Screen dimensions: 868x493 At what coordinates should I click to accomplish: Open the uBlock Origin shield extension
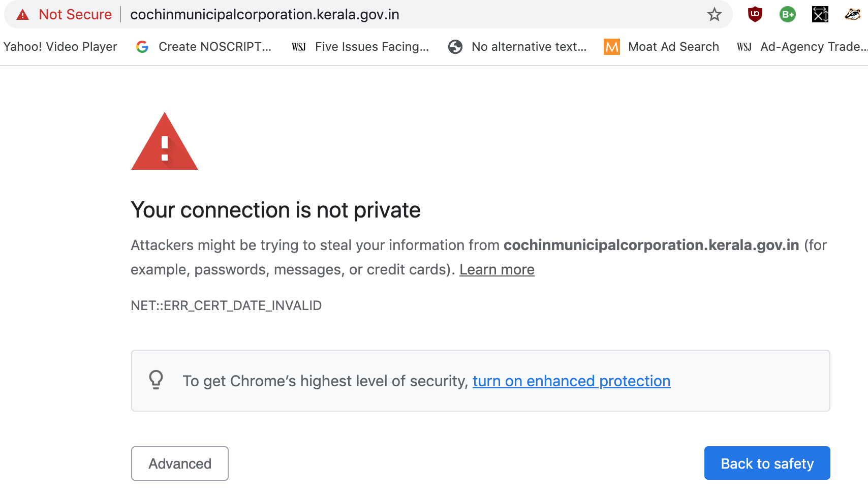pos(755,15)
